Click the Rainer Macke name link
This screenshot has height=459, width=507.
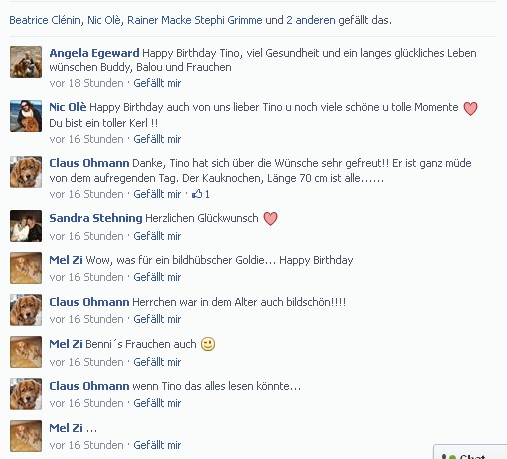159,20
